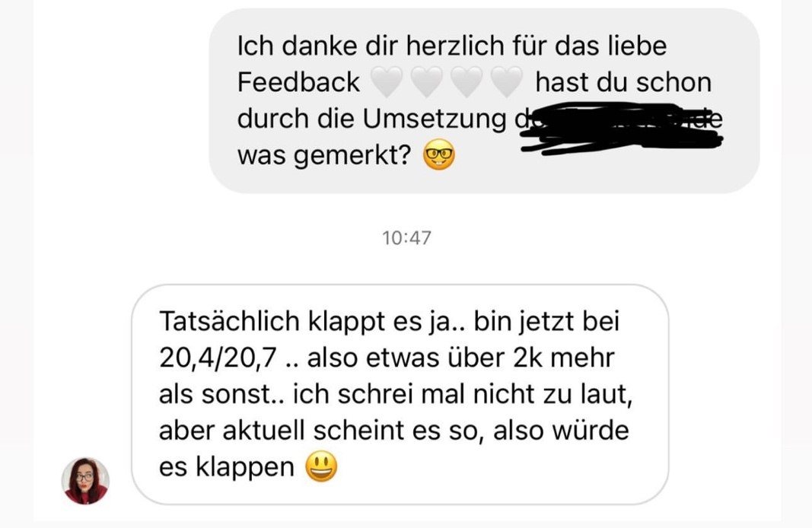Click the grinning smiley emoji
Screen dimensions: 812x528
(x=321, y=466)
